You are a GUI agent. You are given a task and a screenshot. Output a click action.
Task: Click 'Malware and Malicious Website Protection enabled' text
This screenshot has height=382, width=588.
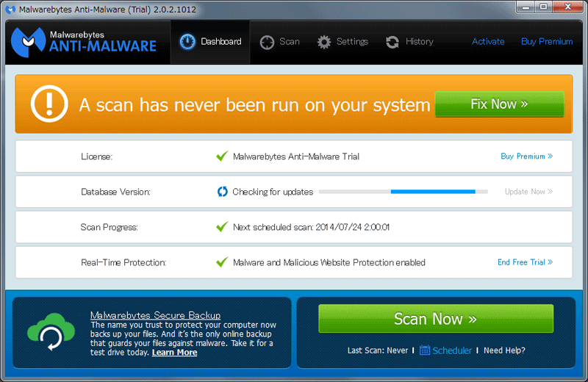[329, 262]
